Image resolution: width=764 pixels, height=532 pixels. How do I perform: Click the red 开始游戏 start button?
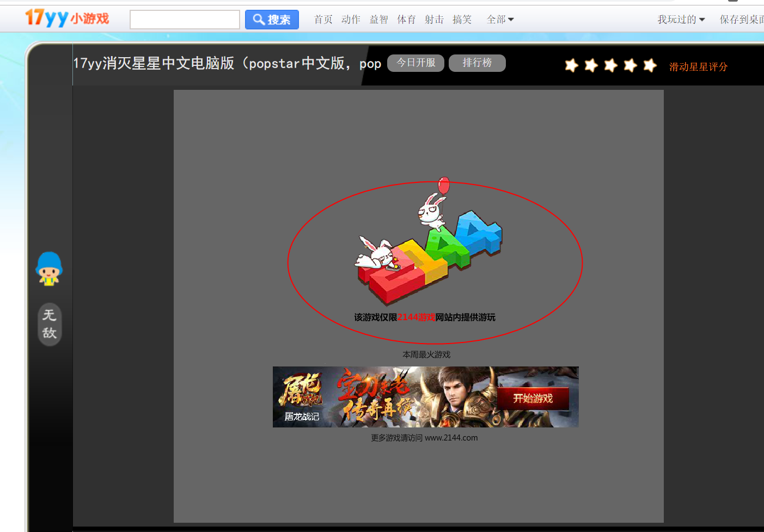tap(533, 399)
